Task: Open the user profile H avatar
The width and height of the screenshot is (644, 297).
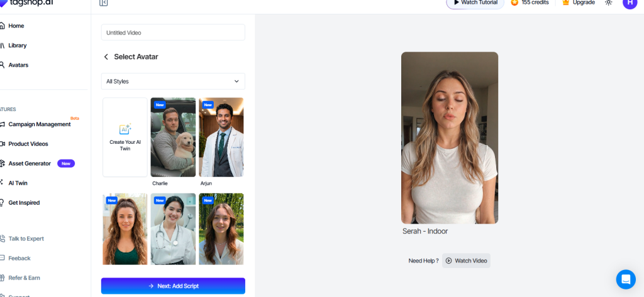Action: pyautogui.click(x=630, y=3)
